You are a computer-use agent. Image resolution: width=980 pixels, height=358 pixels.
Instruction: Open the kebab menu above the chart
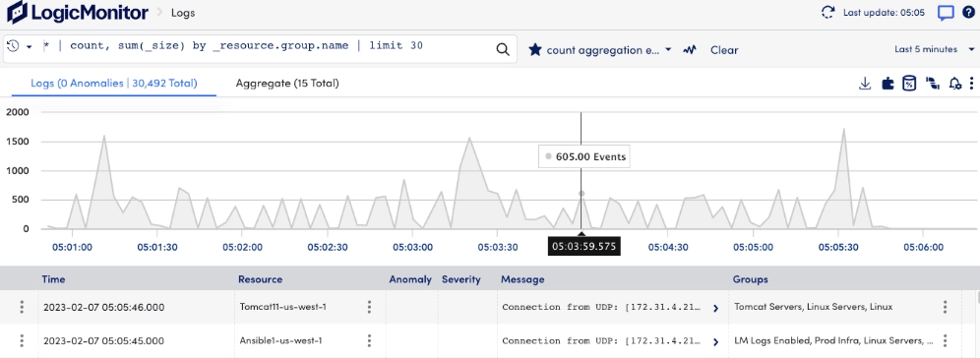coord(971,84)
